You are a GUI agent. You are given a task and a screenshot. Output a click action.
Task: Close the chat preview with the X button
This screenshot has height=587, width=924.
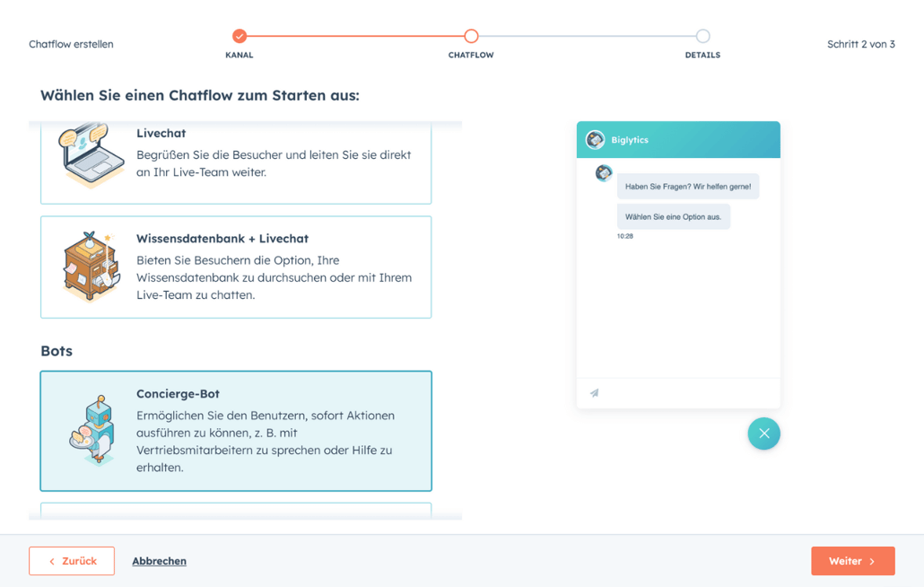763,434
